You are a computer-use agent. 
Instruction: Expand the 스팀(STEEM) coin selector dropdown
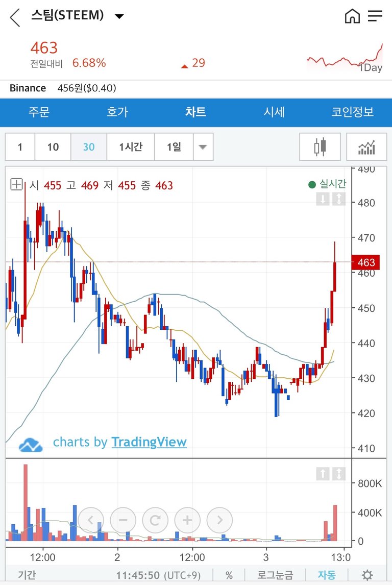119,16
